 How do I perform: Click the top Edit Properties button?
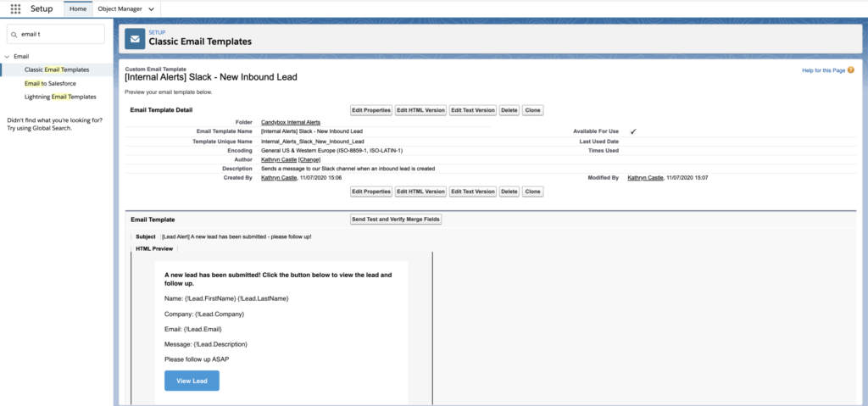[371, 110]
